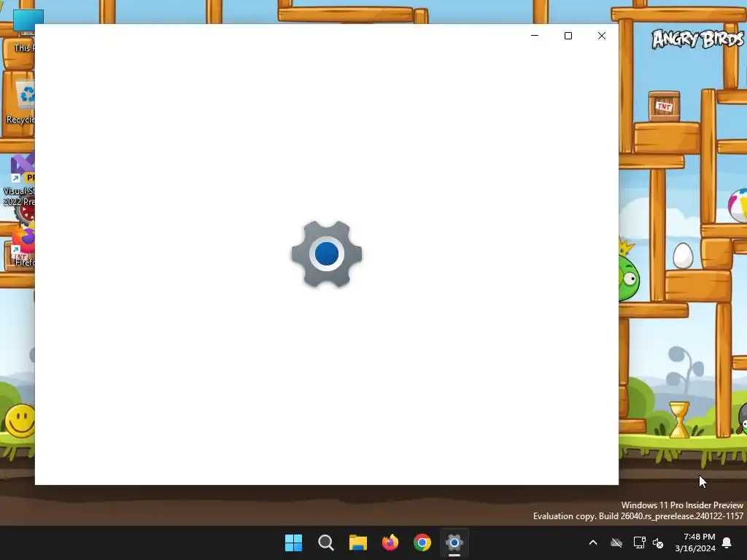Show hidden system tray icons
Viewport: 747px width, 560px height.
click(593, 542)
